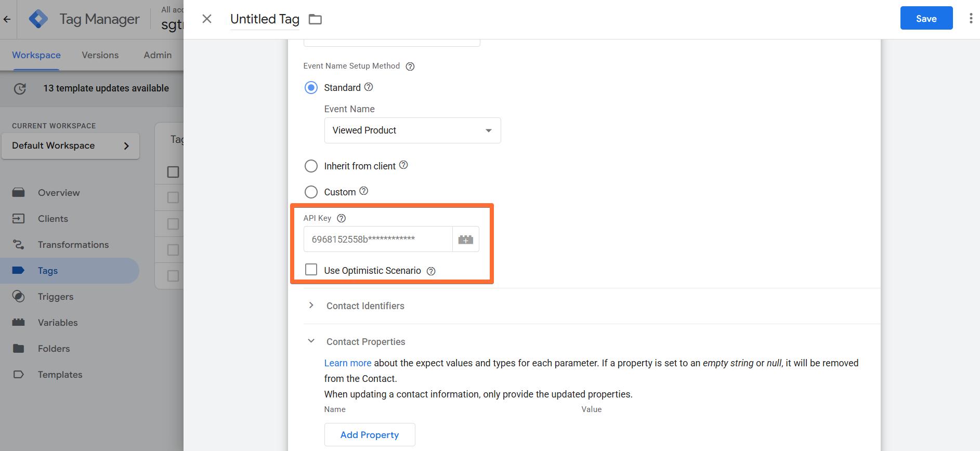Switch to the Admin tab
The width and height of the screenshot is (980, 451).
158,55
